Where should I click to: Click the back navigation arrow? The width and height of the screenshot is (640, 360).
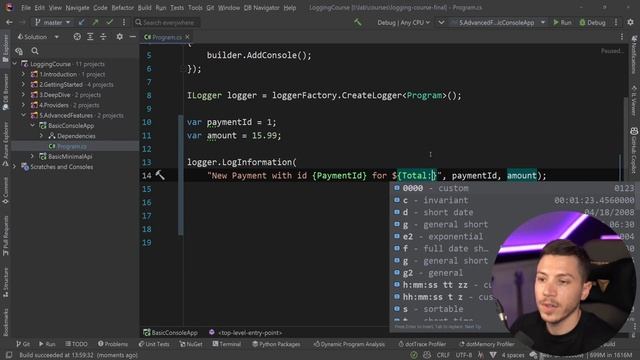click(x=9, y=22)
